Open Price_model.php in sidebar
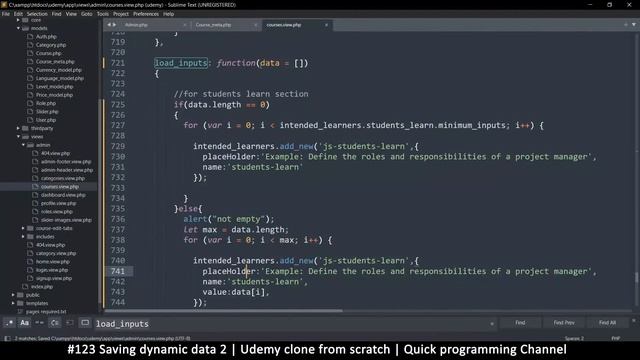This screenshot has height=360, width=640. (x=54, y=95)
